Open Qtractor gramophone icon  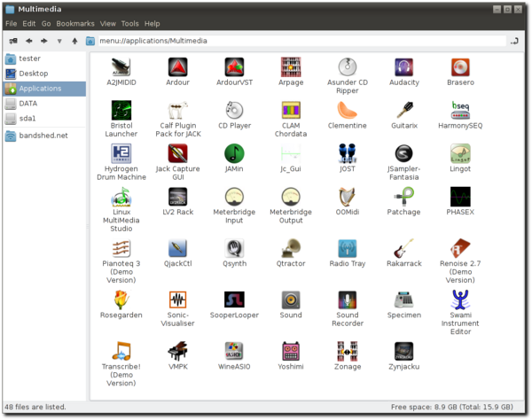coord(291,248)
